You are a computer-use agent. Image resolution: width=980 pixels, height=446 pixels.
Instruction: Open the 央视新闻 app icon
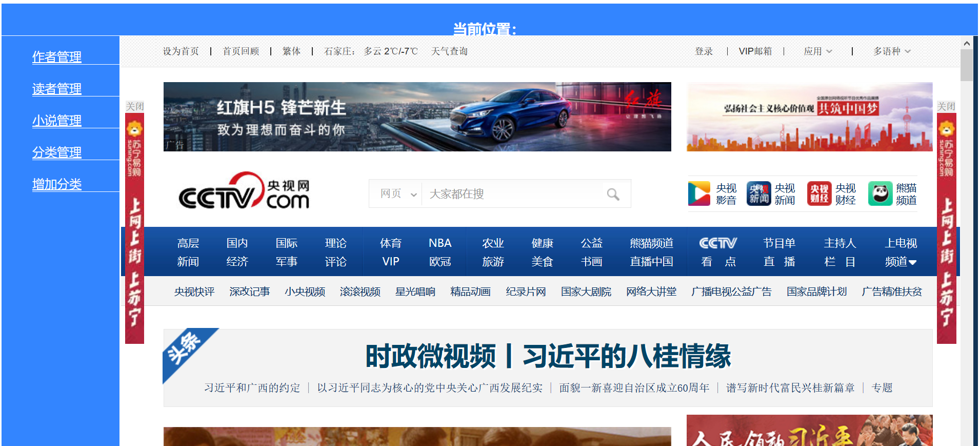point(758,193)
